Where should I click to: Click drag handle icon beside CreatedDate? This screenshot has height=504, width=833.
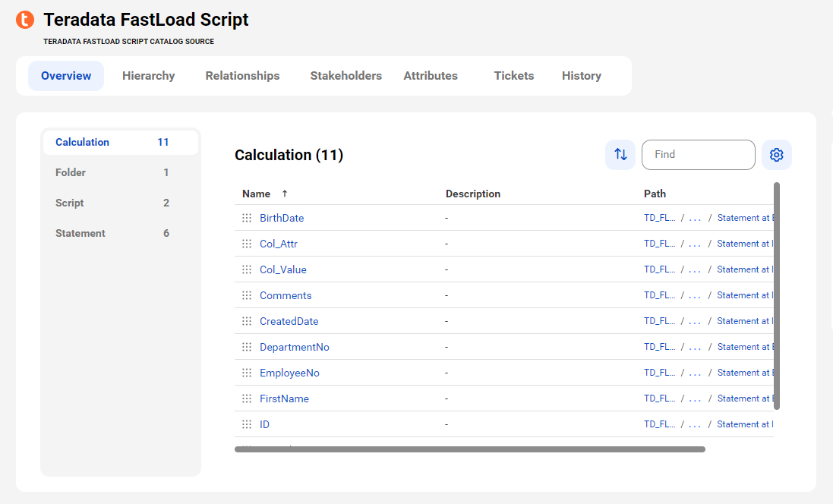click(247, 321)
